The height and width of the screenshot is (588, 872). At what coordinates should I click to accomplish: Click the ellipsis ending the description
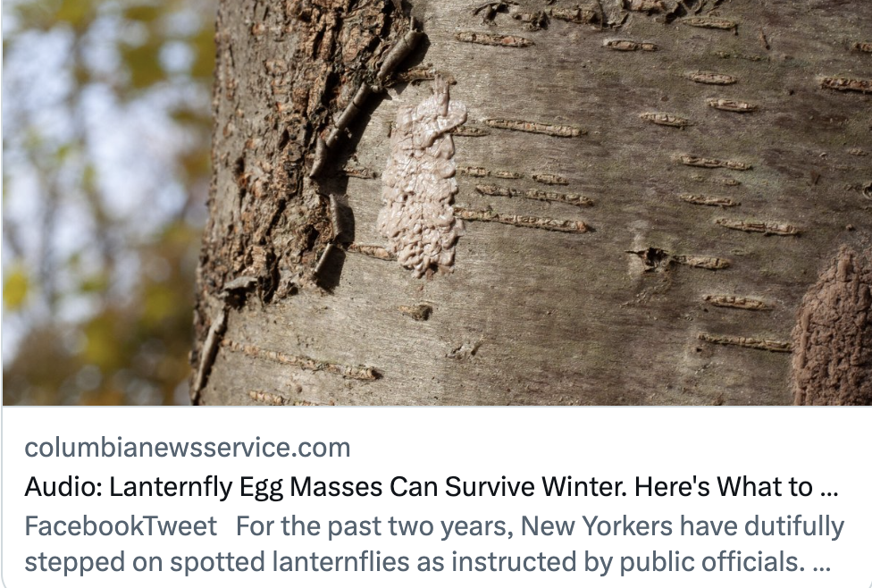coord(823,565)
